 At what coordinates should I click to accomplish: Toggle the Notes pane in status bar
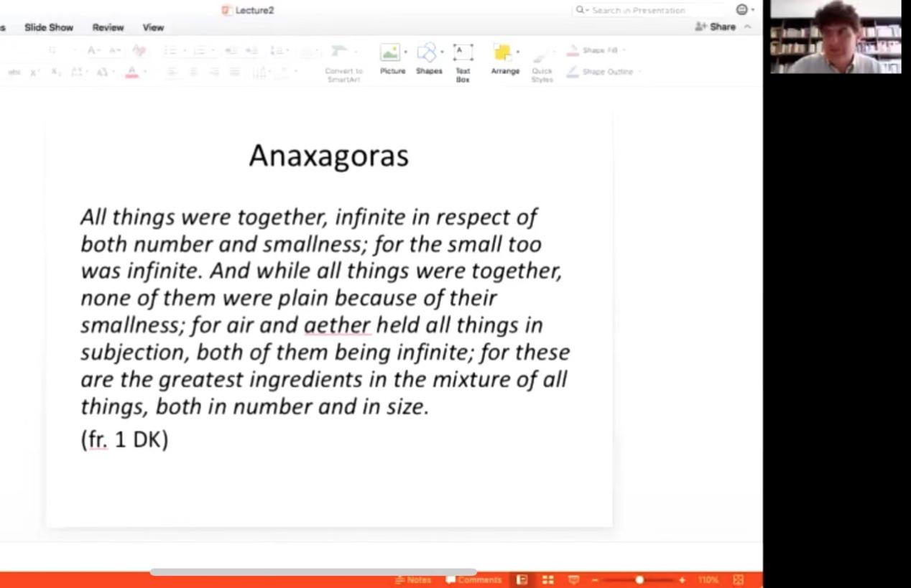pos(413,580)
